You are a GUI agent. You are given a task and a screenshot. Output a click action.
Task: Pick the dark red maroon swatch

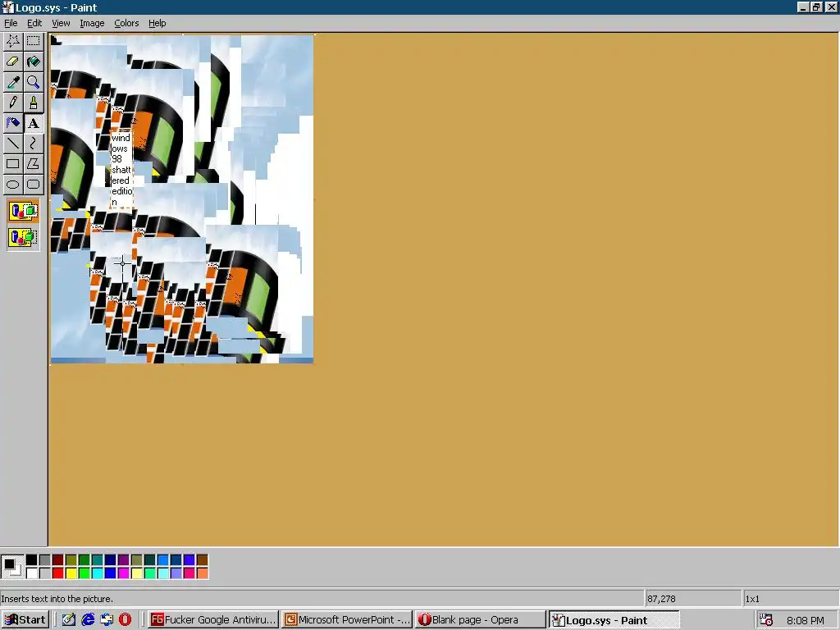coord(58,559)
